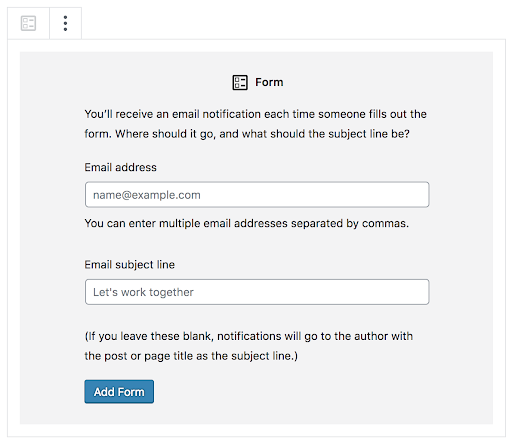Click the line starting "(If you leave these blank"
The height and width of the screenshot is (445, 512).
(249, 336)
